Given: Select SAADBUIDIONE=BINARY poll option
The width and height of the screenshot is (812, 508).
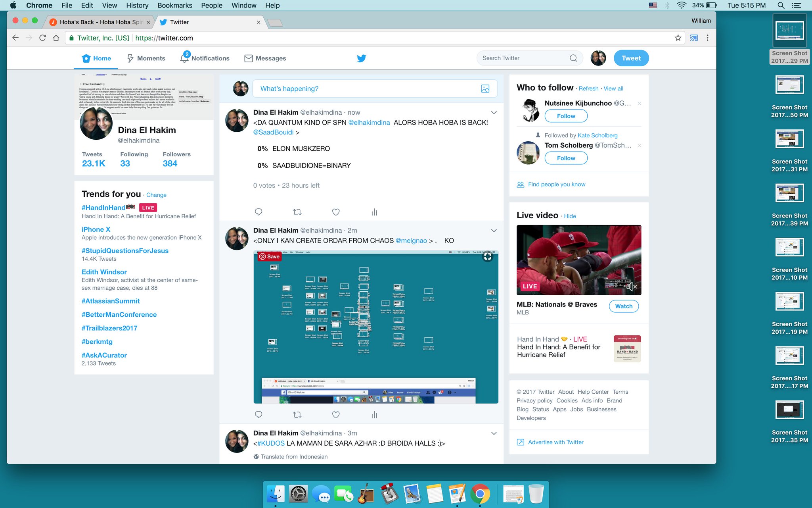Looking at the screenshot, I should pos(304,165).
